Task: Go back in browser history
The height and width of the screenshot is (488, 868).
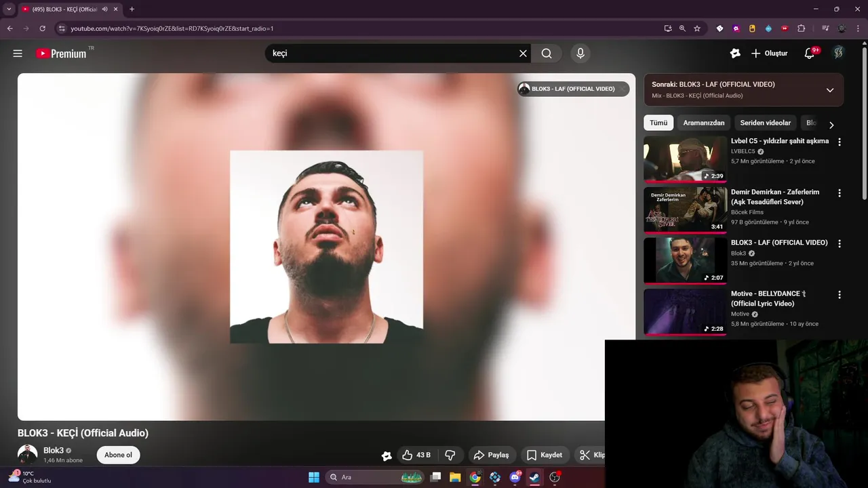Action: [x=10, y=28]
